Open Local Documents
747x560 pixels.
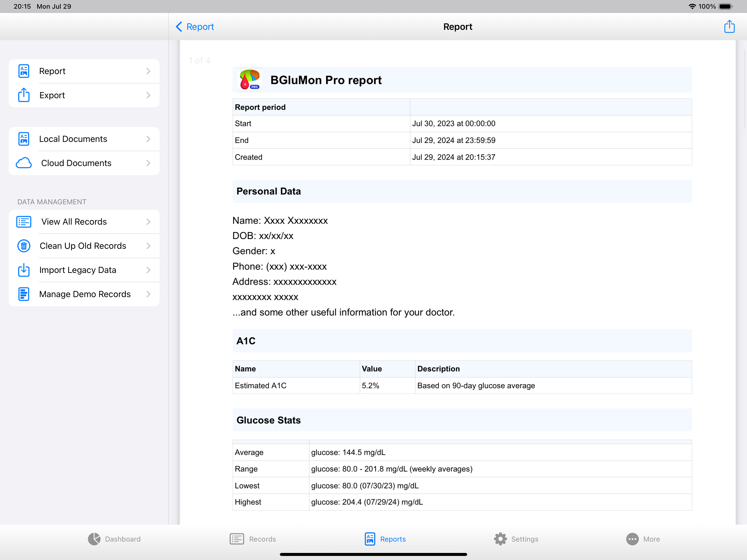[84, 139]
